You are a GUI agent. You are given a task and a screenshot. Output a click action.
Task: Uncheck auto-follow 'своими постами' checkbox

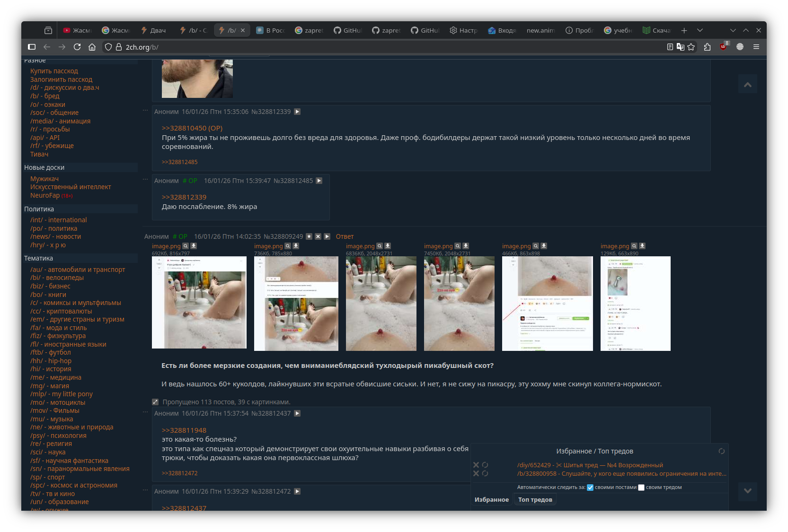tap(590, 488)
